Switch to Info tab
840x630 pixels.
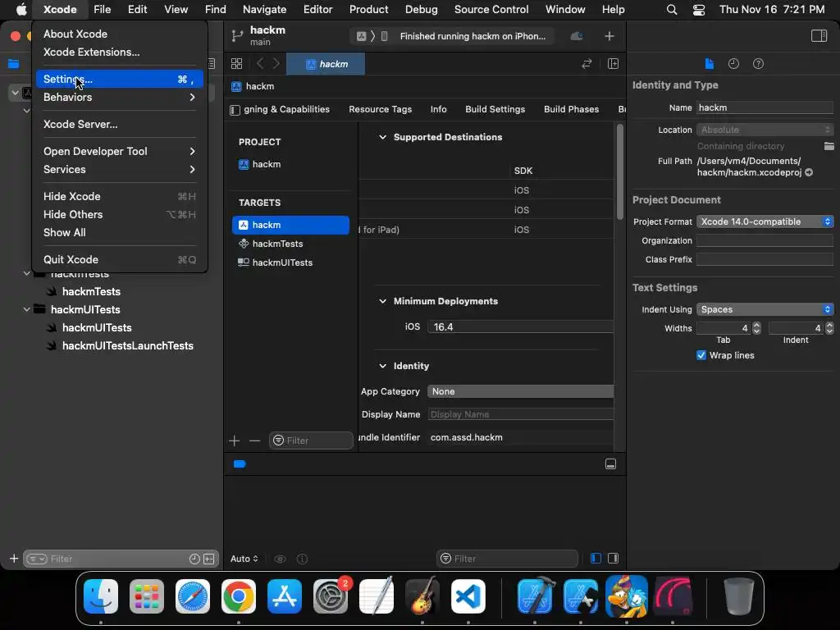pos(438,109)
